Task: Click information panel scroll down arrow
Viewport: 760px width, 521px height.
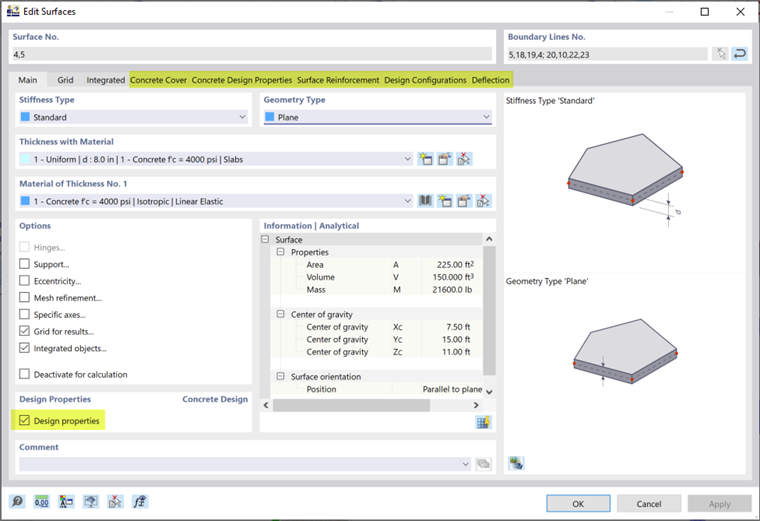Action: tap(489, 392)
